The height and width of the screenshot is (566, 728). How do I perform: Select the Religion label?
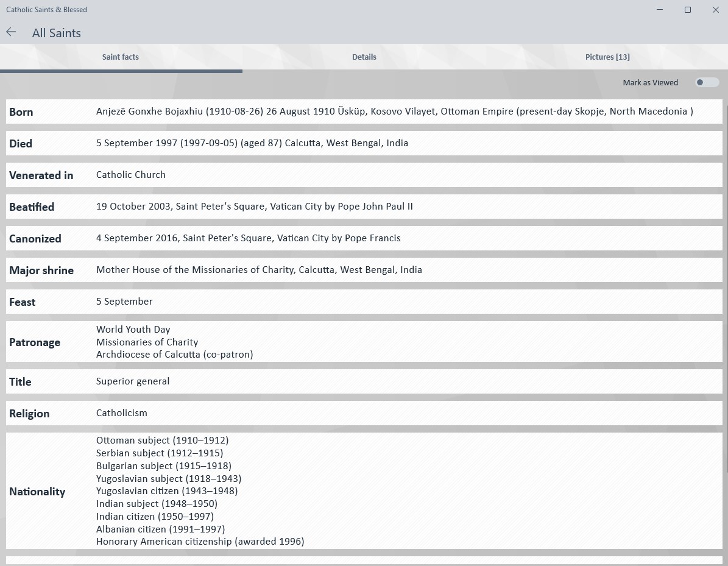29,414
